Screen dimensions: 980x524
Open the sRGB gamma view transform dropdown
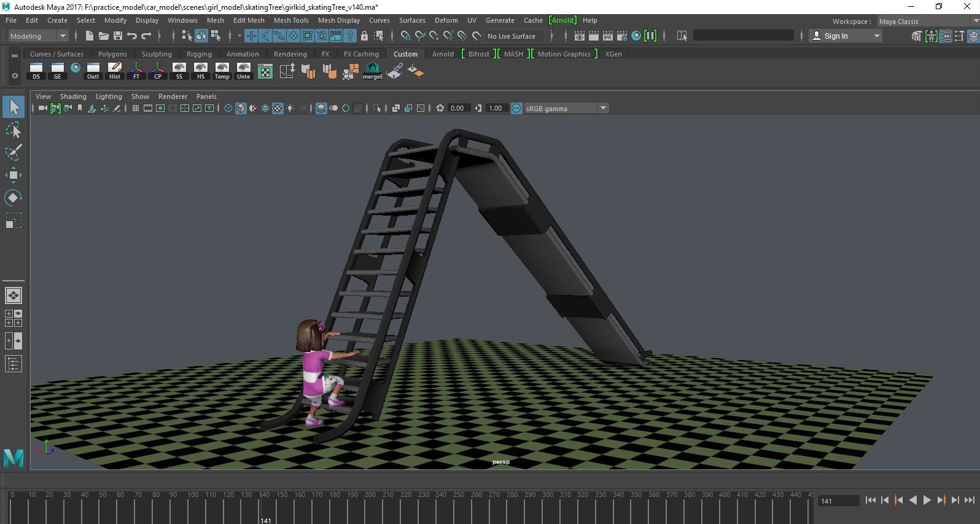coord(566,108)
